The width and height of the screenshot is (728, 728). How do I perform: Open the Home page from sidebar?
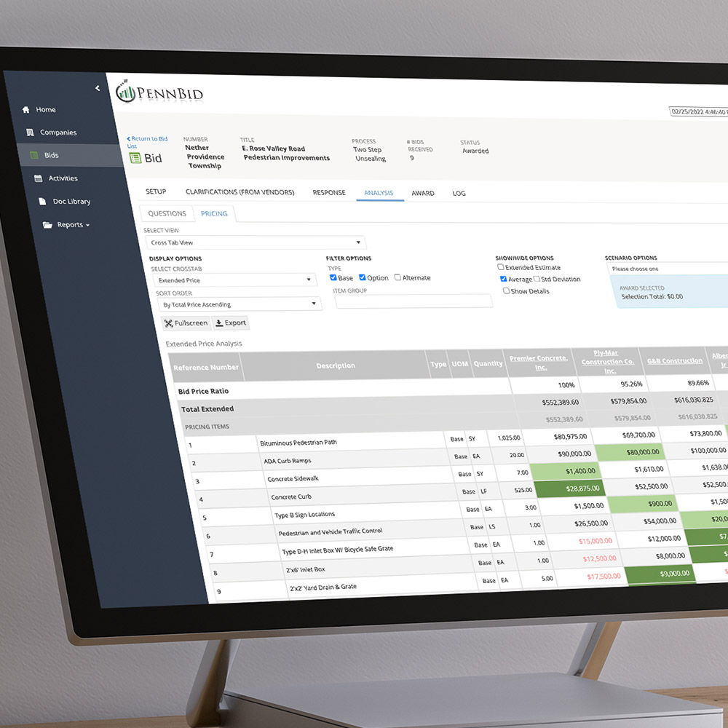tap(46, 110)
